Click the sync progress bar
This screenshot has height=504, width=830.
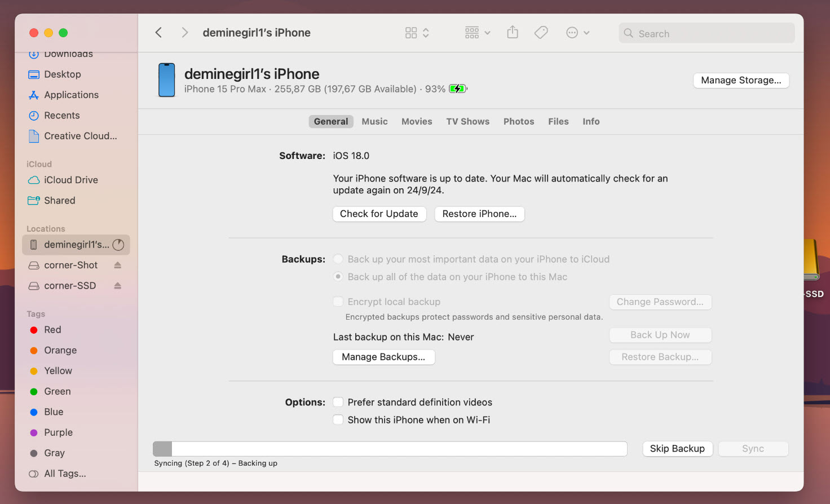coord(390,449)
